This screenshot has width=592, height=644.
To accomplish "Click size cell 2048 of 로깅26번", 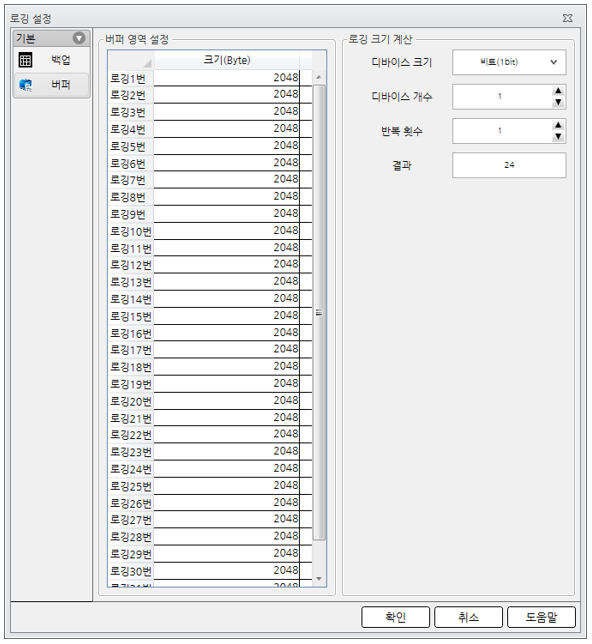I will click(227, 503).
